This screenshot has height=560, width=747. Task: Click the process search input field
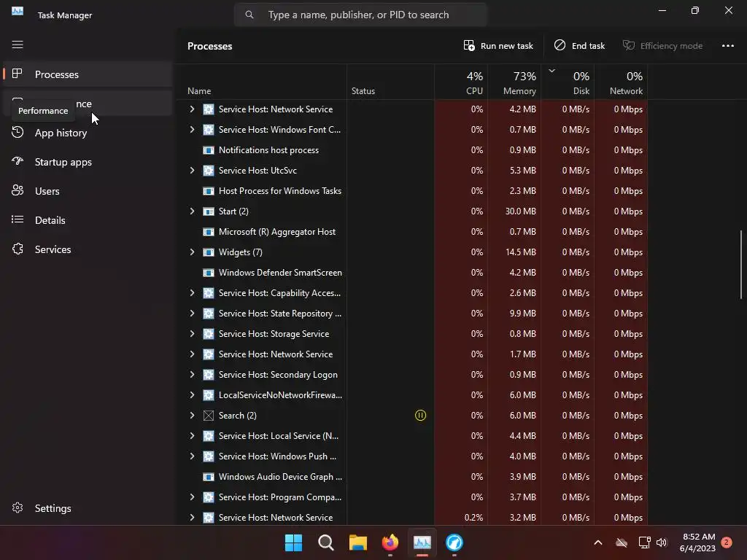[x=360, y=15]
